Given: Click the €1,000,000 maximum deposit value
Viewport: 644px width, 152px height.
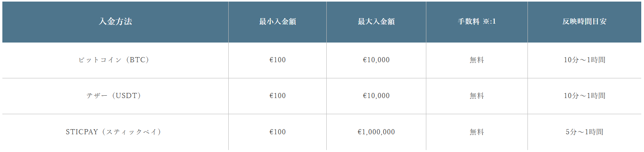Looking at the screenshot, I should (376, 132).
